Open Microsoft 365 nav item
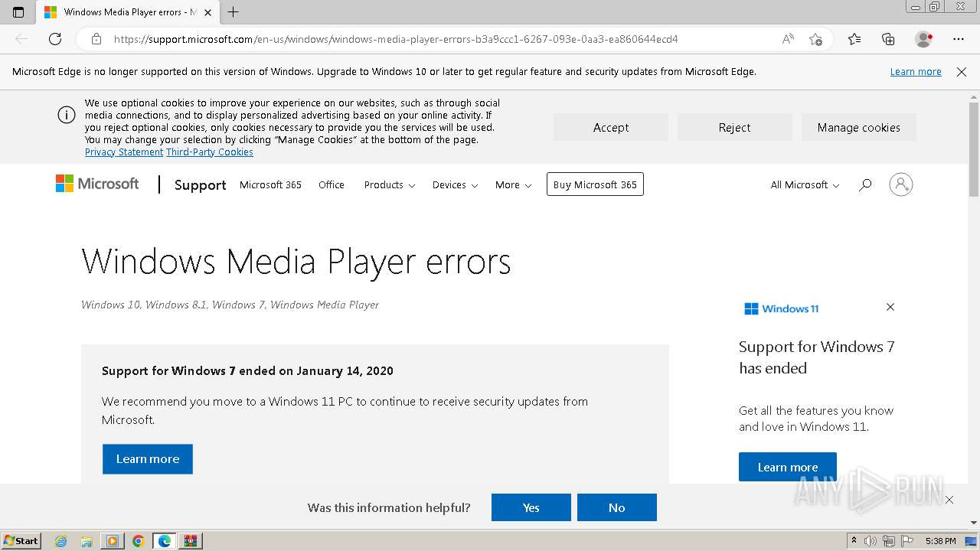The image size is (980, 551). pos(270,185)
